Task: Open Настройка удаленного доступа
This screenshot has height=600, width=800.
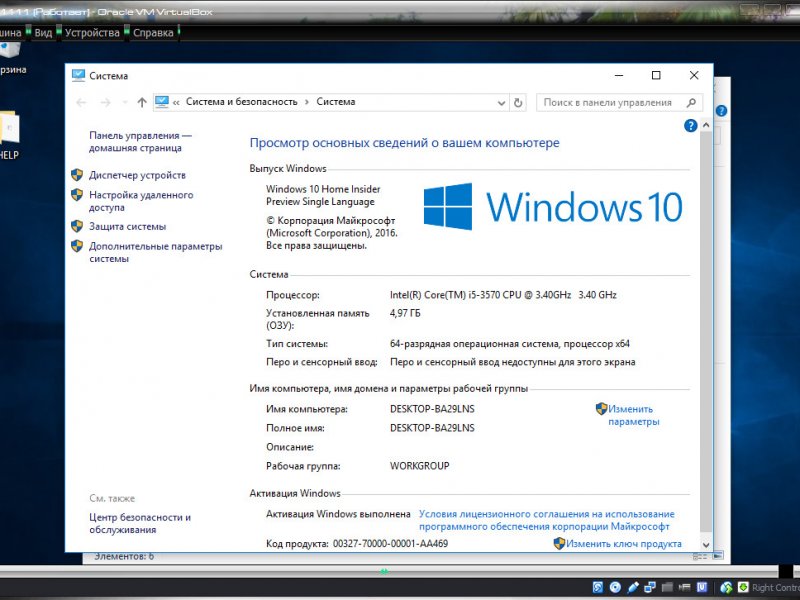Action: click(x=141, y=201)
